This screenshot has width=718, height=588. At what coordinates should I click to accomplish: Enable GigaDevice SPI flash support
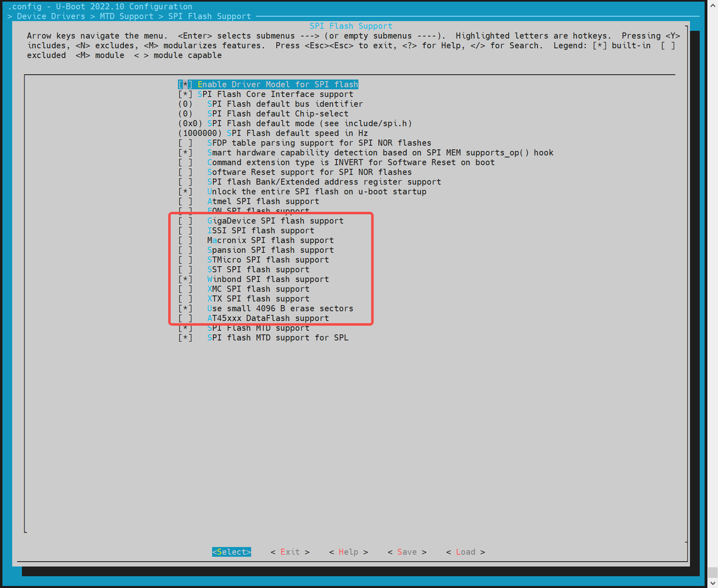click(275, 221)
